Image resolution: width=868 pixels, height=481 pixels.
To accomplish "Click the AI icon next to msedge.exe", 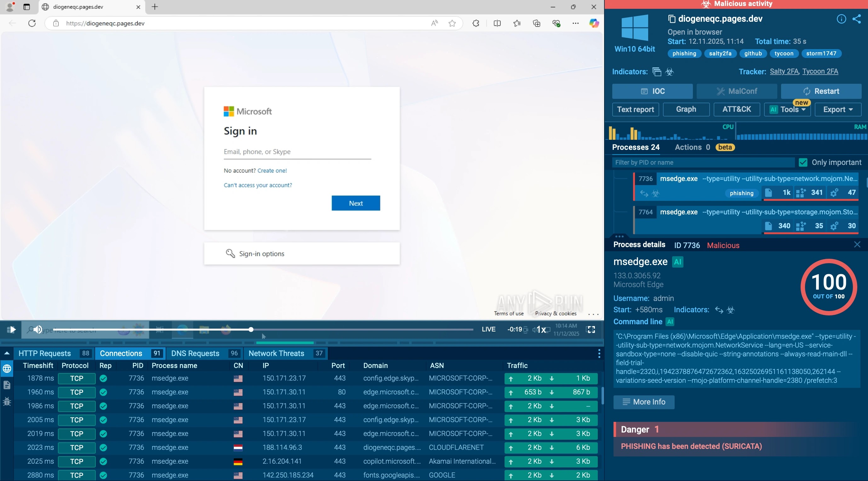I will [x=677, y=262].
